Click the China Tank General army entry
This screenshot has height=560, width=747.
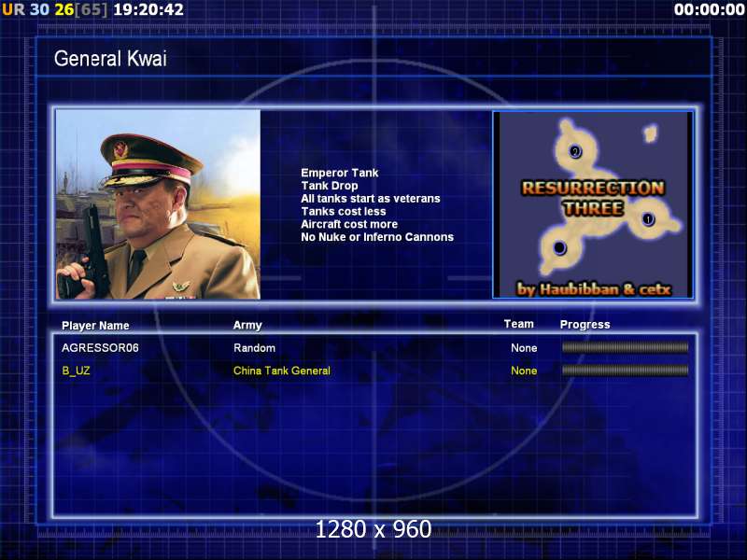pyautogui.click(x=282, y=371)
